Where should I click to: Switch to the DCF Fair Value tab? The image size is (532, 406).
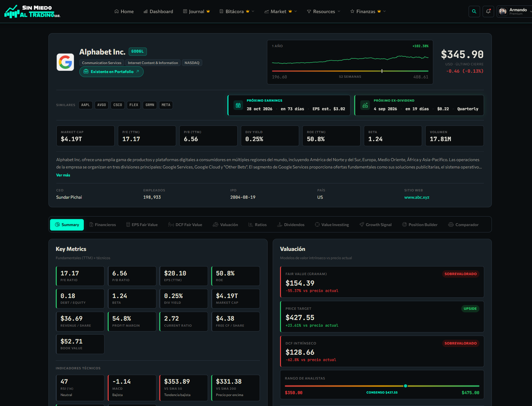[185, 225]
